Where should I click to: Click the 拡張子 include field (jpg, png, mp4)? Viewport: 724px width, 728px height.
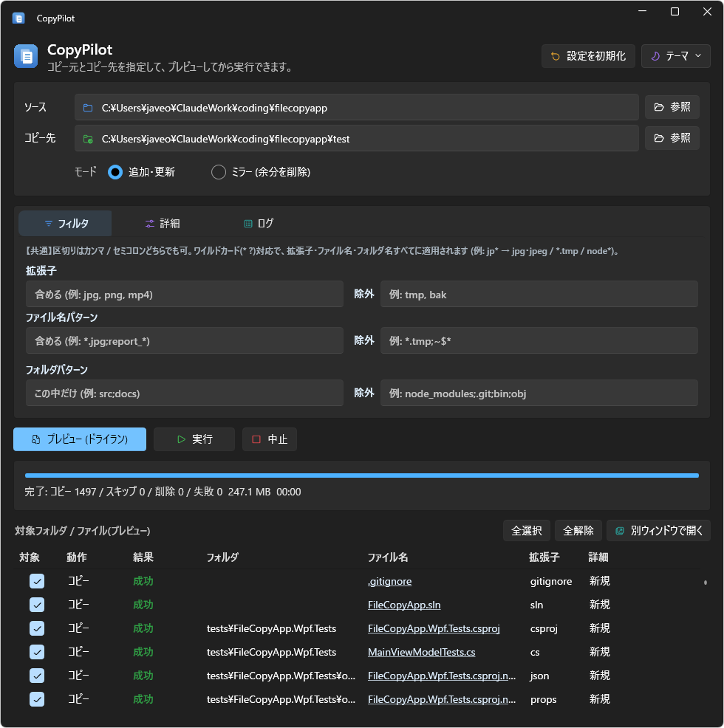point(185,294)
